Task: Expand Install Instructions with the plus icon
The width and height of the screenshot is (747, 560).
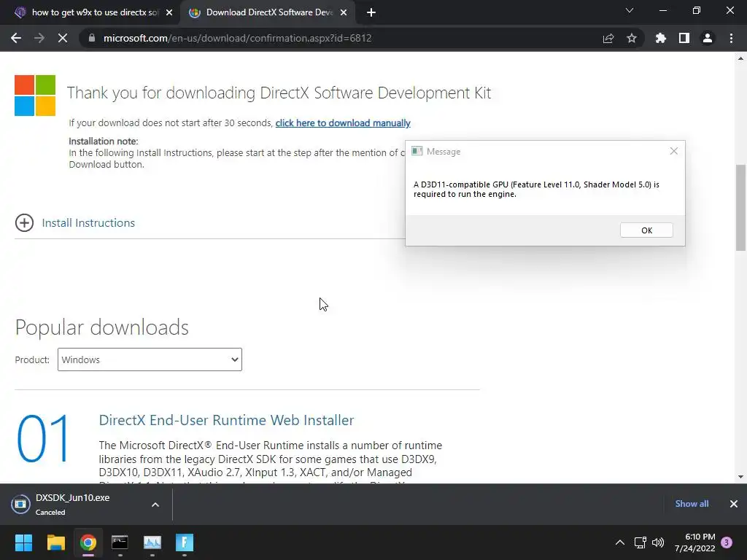Action: coord(24,222)
